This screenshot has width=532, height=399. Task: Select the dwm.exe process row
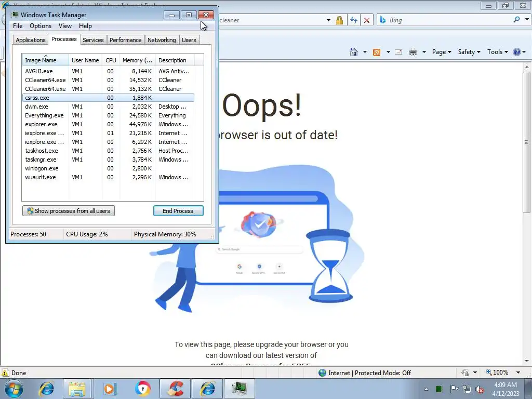(x=108, y=107)
